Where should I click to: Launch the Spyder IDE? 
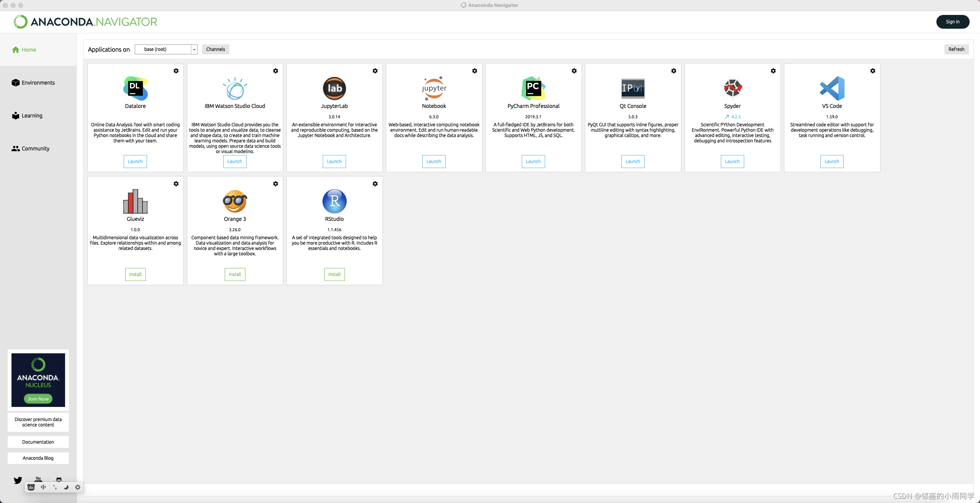[x=732, y=161]
